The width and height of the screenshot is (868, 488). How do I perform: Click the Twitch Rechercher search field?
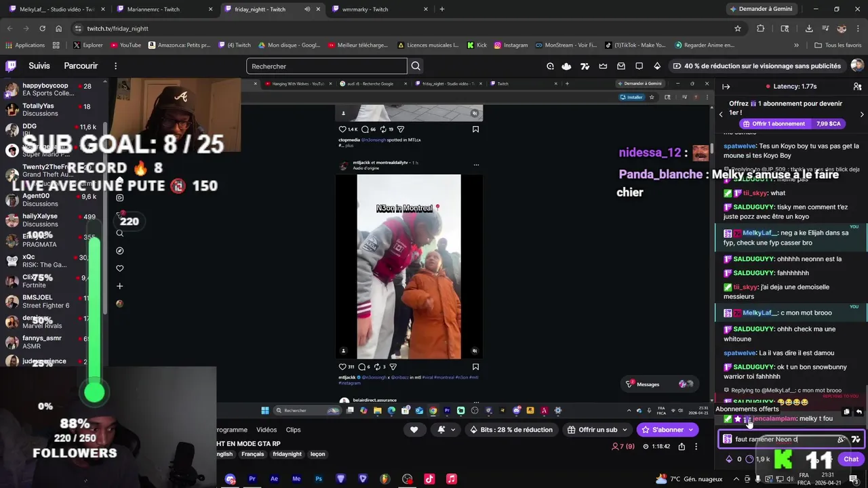point(326,66)
